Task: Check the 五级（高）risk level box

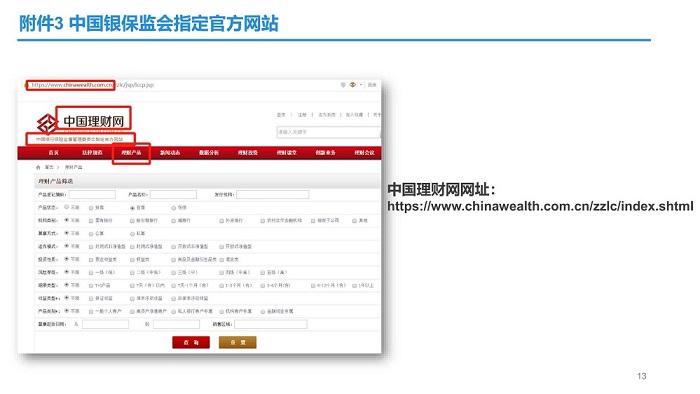Action: (x=262, y=273)
